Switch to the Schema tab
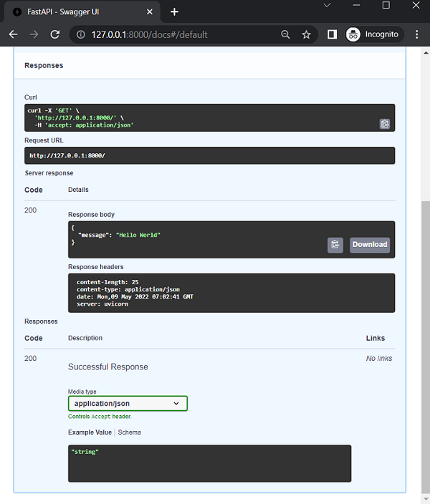 point(130,432)
